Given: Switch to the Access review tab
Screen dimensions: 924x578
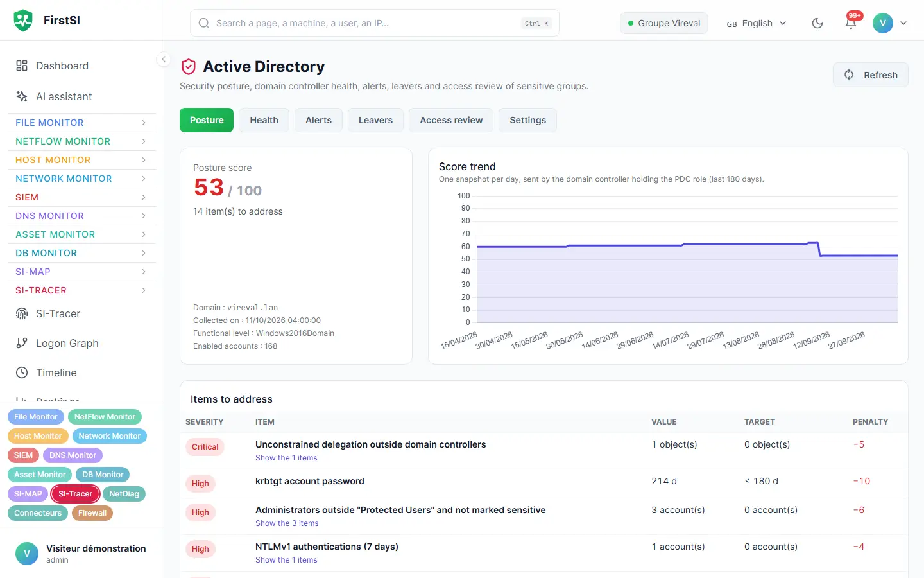Looking at the screenshot, I should coord(451,120).
